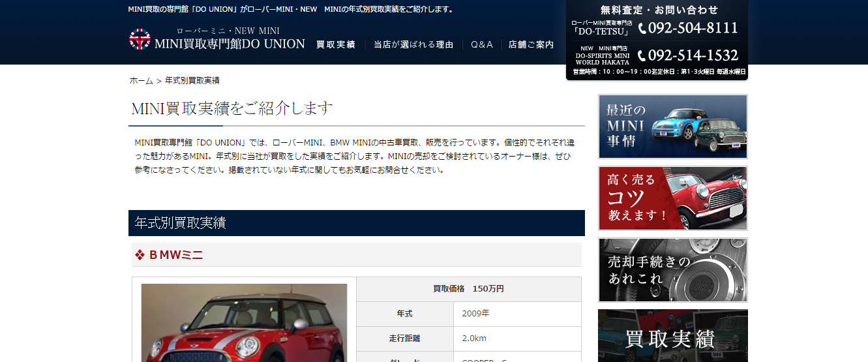Open the Q&A navigation item
The height and width of the screenshot is (362, 868).
tap(482, 45)
